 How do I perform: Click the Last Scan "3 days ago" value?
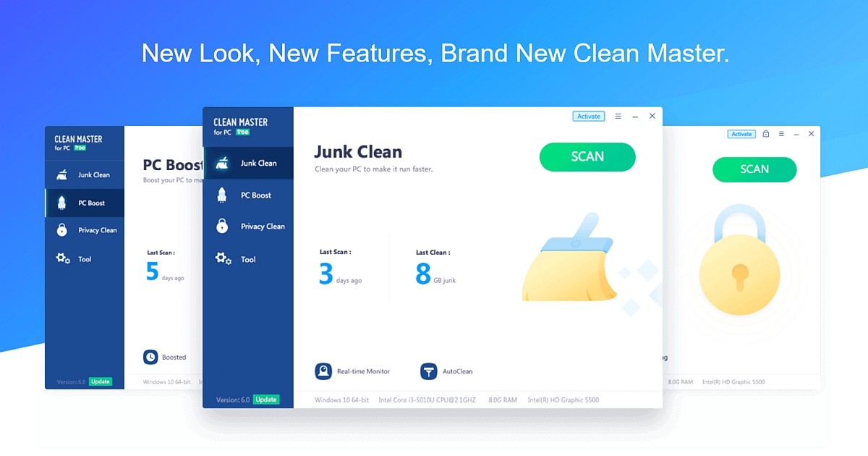click(340, 274)
